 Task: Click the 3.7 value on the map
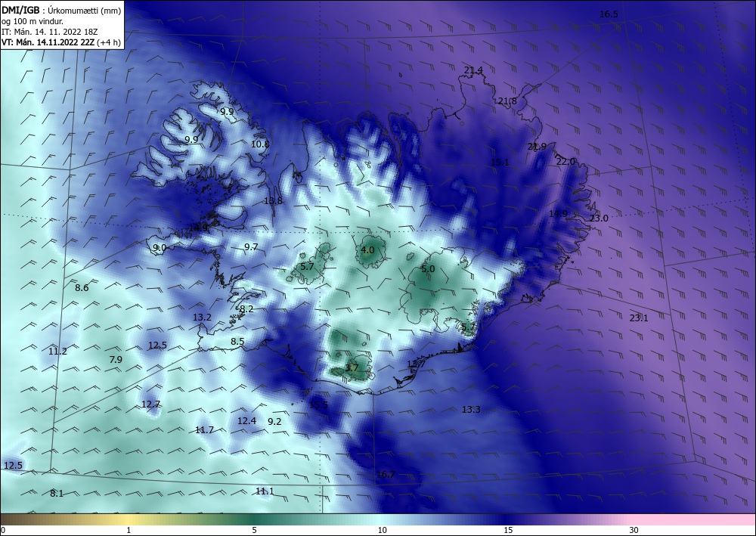pos(352,367)
